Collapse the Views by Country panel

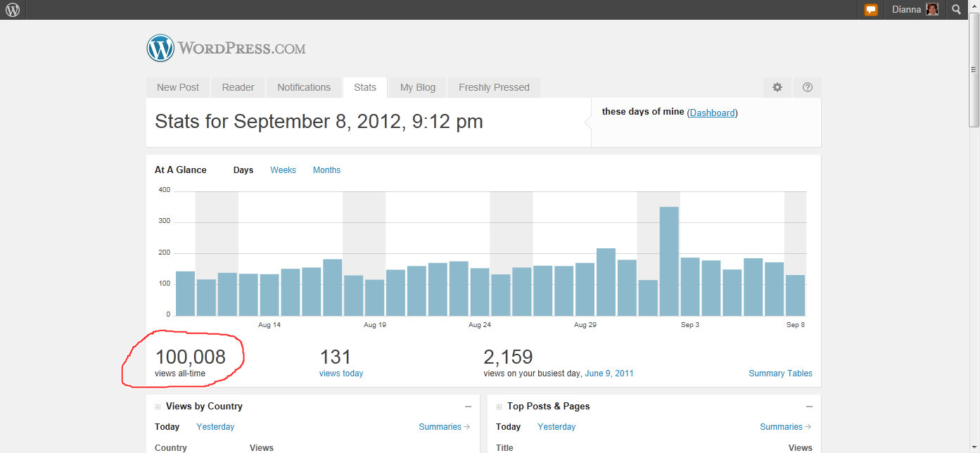468,407
